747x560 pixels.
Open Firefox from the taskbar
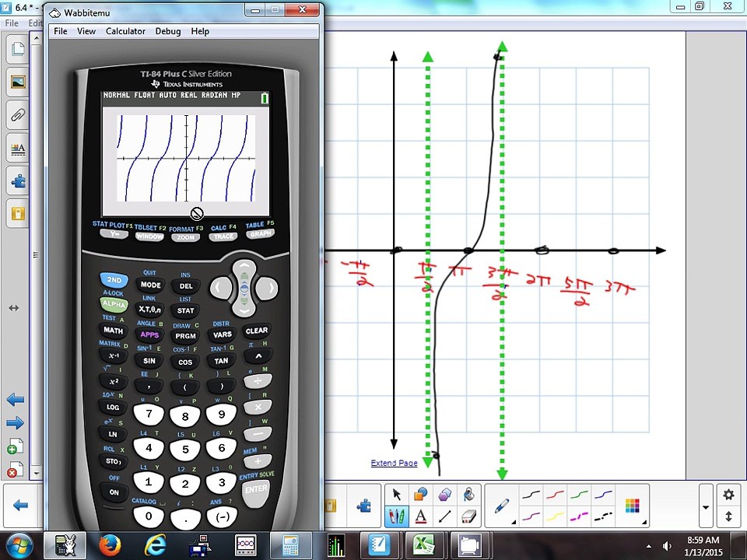point(110,546)
